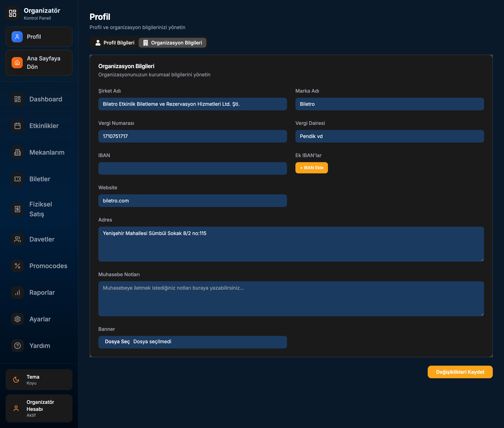This screenshot has height=428, width=504.
Task: Select the Biletler ticket icon
Action: [17, 179]
